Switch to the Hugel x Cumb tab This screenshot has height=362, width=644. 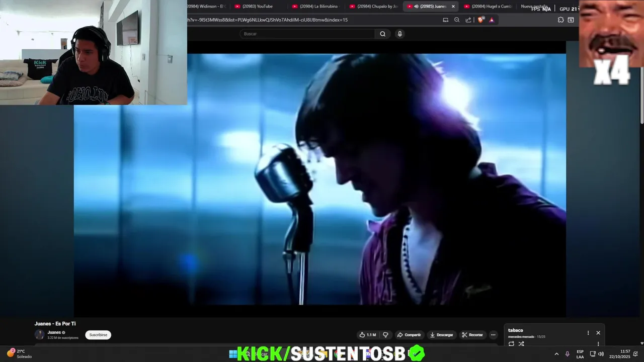point(488,7)
